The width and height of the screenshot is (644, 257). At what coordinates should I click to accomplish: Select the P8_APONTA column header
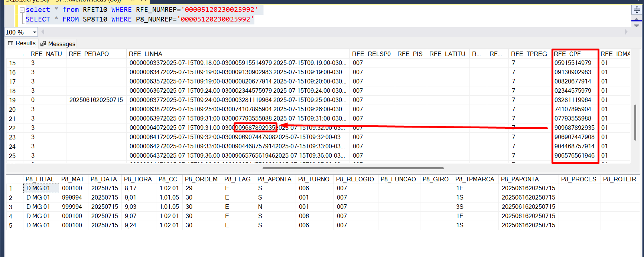click(x=275, y=179)
